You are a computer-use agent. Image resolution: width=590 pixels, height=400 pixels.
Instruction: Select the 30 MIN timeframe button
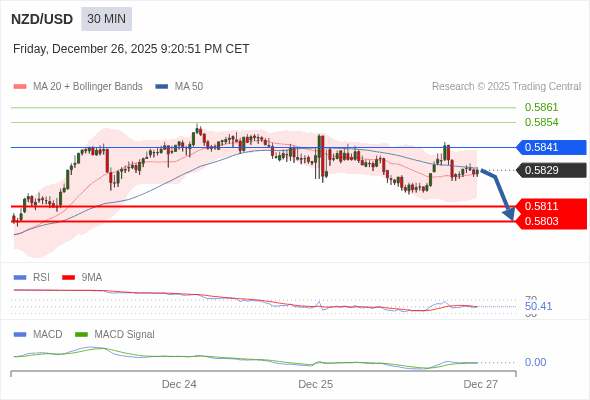(x=106, y=19)
